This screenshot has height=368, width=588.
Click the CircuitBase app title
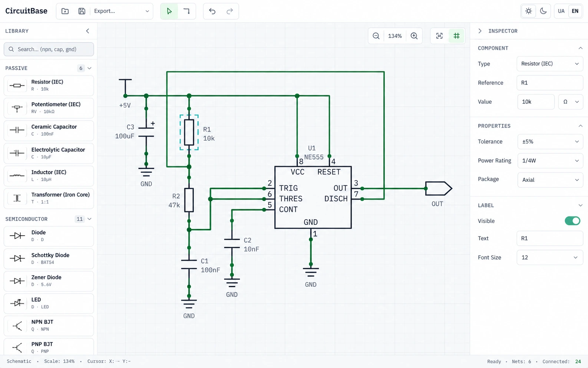click(26, 11)
